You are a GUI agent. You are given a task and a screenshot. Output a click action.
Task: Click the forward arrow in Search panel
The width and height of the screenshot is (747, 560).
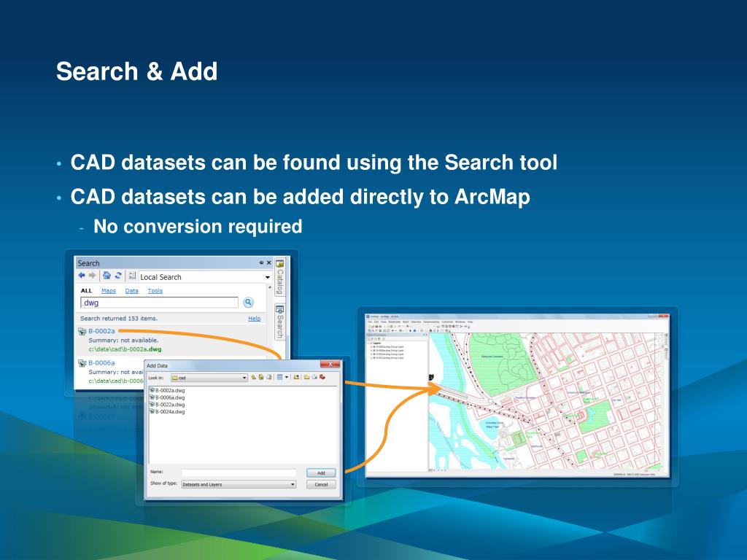pyautogui.click(x=92, y=275)
